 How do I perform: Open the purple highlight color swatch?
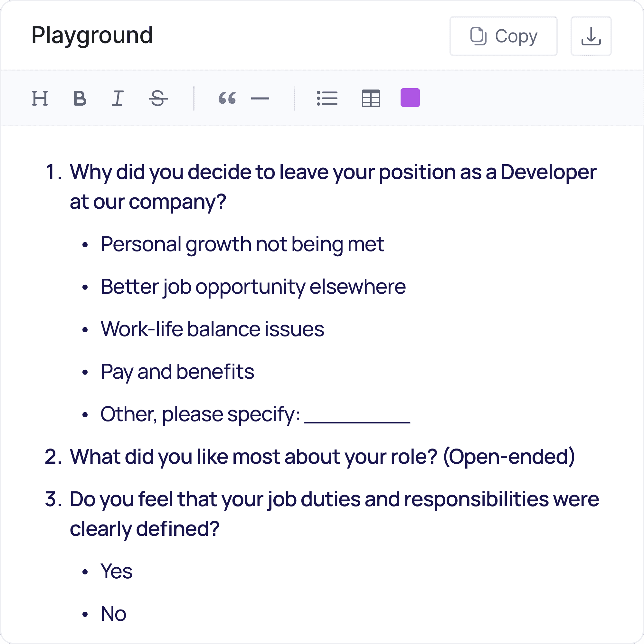click(x=410, y=98)
